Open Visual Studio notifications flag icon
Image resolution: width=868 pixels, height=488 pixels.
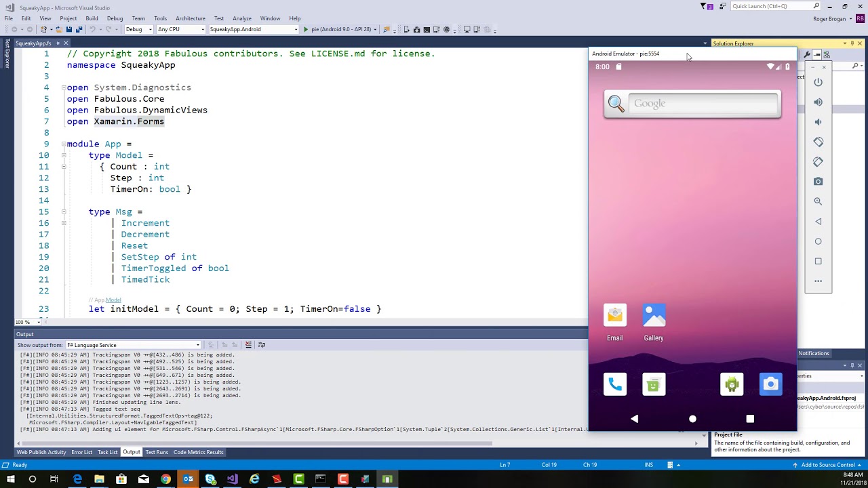pos(705,6)
